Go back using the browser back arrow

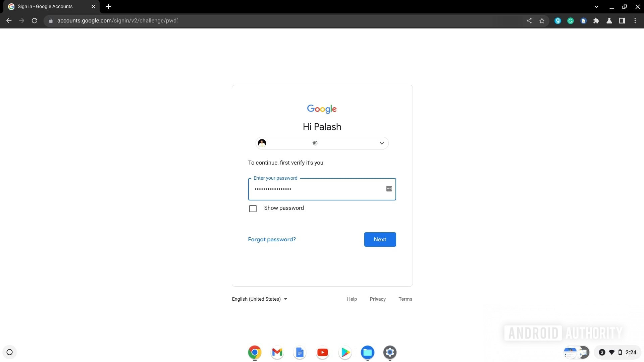point(9,21)
